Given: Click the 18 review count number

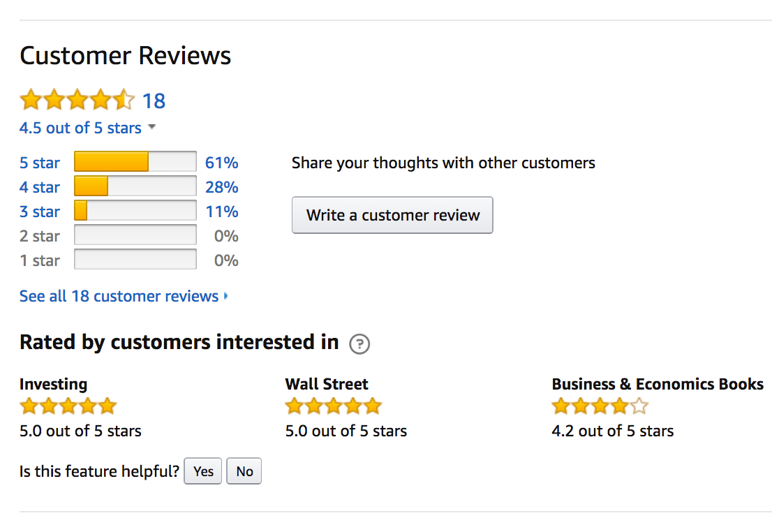Looking at the screenshot, I should pos(154,101).
